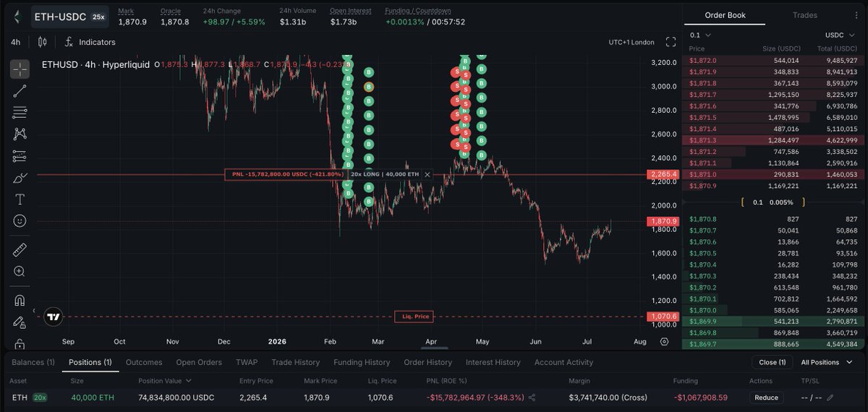Click the PNL -15,782,800.00 position label
The width and height of the screenshot is (868, 412).
coord(286,174)
